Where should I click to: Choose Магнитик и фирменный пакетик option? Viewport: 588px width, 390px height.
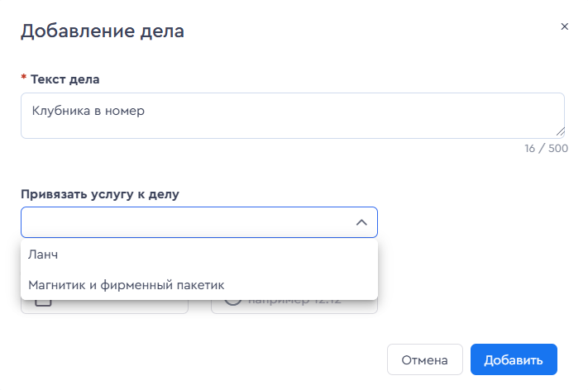coord(199,285)
